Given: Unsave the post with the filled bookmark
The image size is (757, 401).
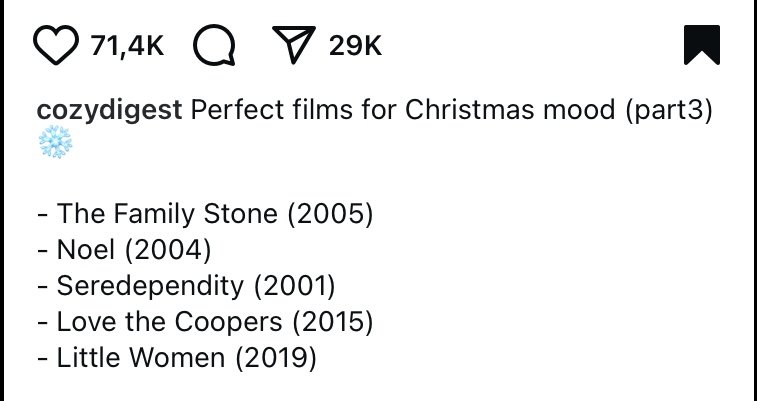Looking at the screenshot, I should [701, 44].
